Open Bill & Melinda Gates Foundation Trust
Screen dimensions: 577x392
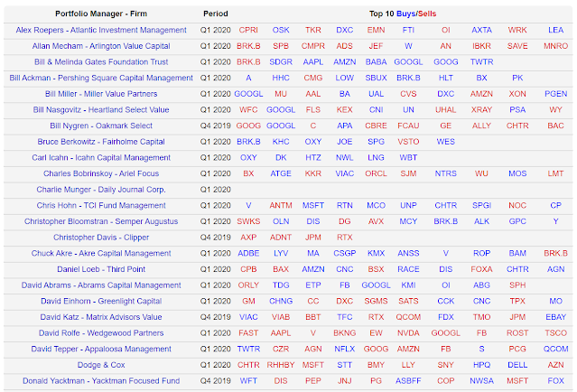101,61
